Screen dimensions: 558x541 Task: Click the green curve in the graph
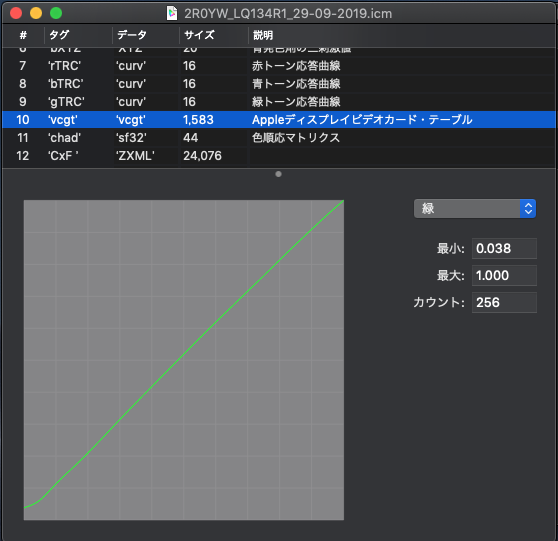click(x=184, y=354)
